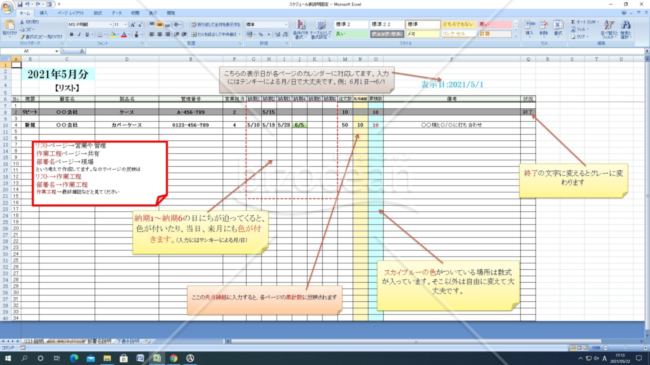Click the AutoSum button

pos(584,22)
